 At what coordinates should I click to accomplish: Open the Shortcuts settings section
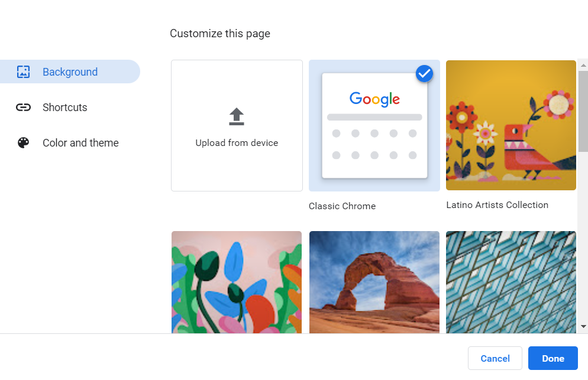(64, 107)
